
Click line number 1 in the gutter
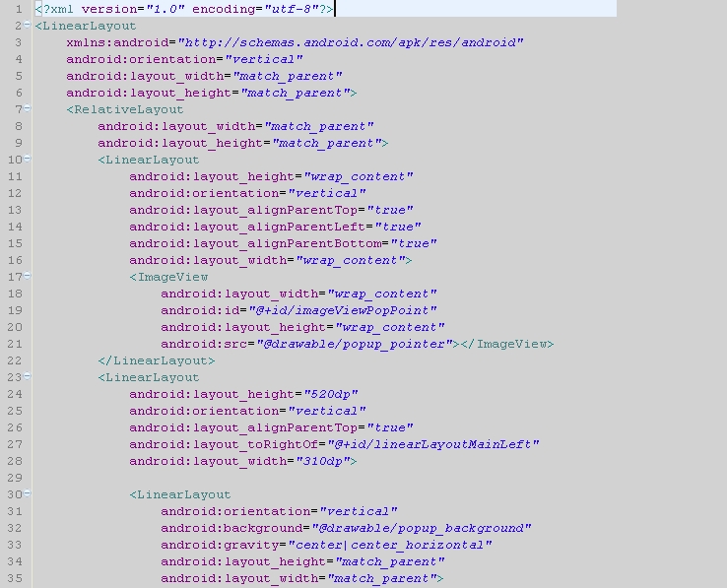[x=18, y=9]
